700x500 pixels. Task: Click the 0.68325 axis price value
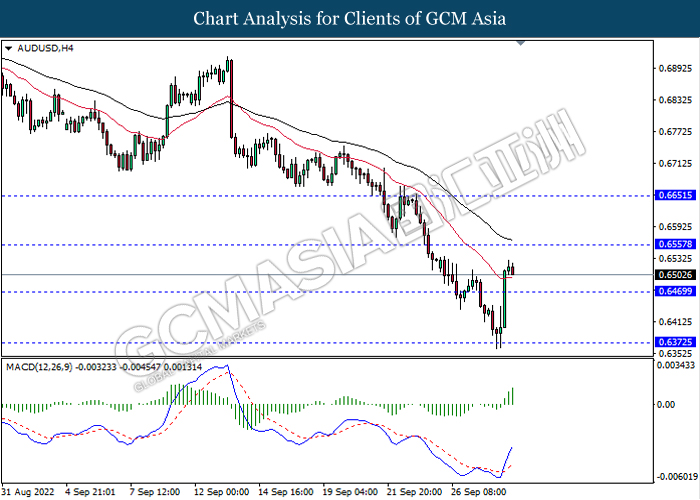pos(675,100)
